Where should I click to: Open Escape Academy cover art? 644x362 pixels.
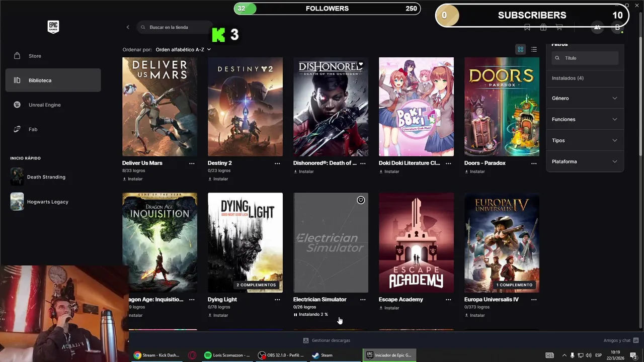click(416, 243)
